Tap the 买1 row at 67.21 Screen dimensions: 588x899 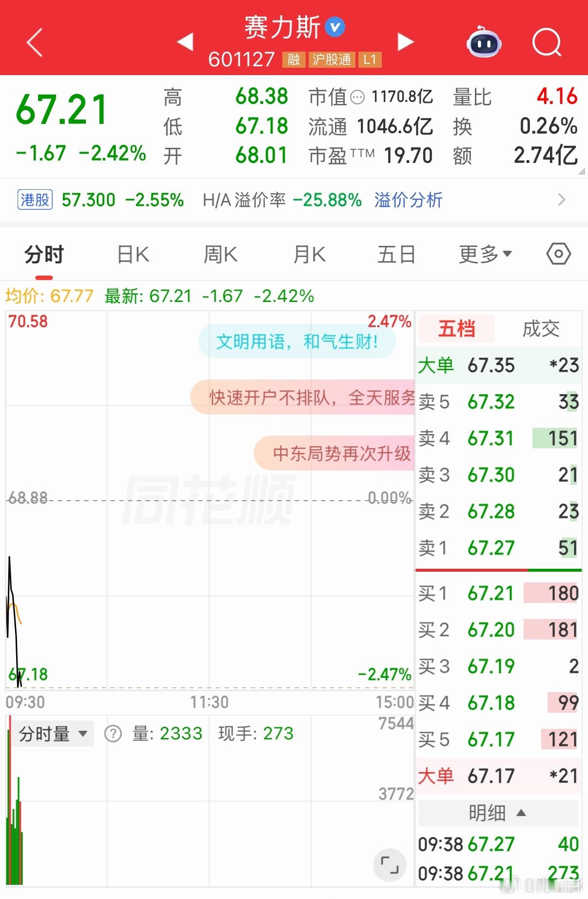(499, 593)
